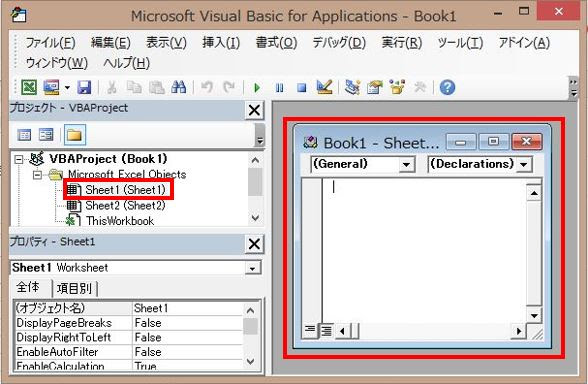Viewport: 588px width, 384px height.
Task: Open the (Declarations) procedure dropdown
Action: 524,165
